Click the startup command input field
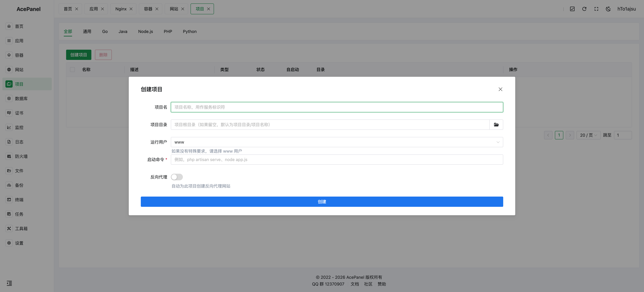The image size is (644, 292). (337, 160)
